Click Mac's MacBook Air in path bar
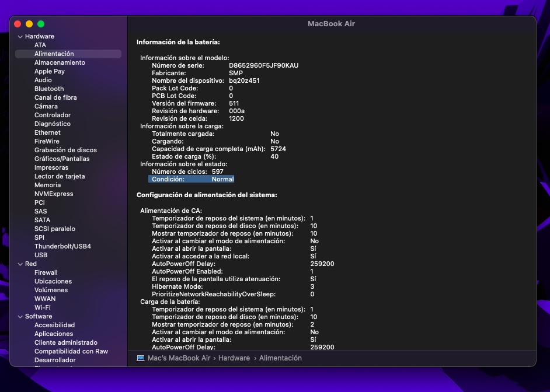 (179, 358)
